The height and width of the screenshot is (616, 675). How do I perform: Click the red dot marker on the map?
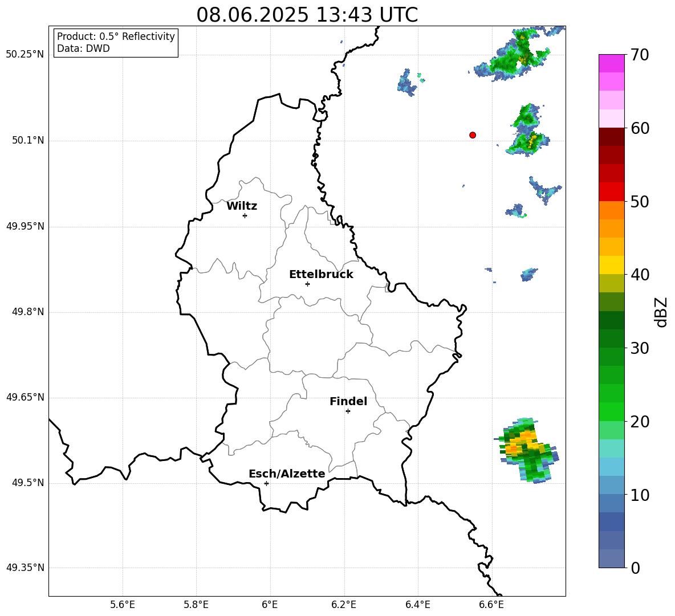473,135
